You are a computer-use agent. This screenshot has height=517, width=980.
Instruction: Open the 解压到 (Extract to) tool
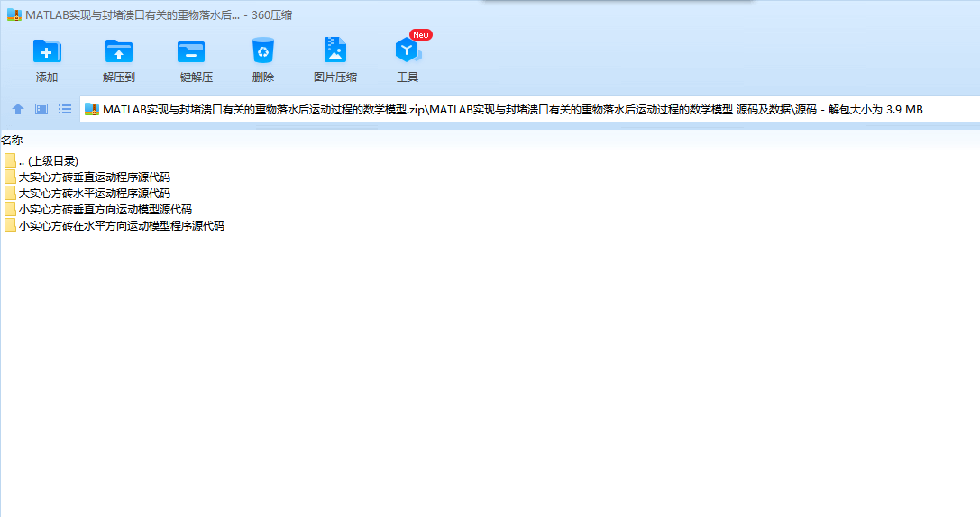(x=119, y=60)
